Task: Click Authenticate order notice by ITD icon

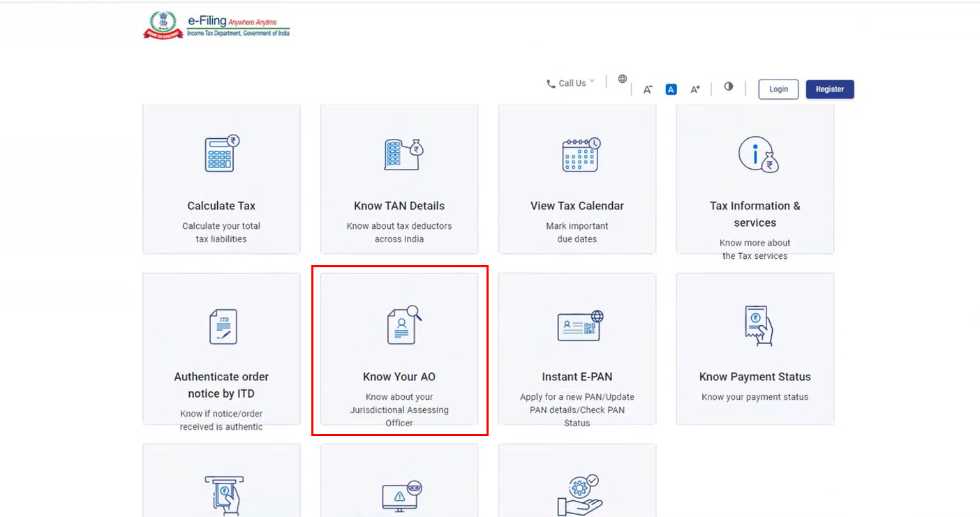Action: coord(221,326)
